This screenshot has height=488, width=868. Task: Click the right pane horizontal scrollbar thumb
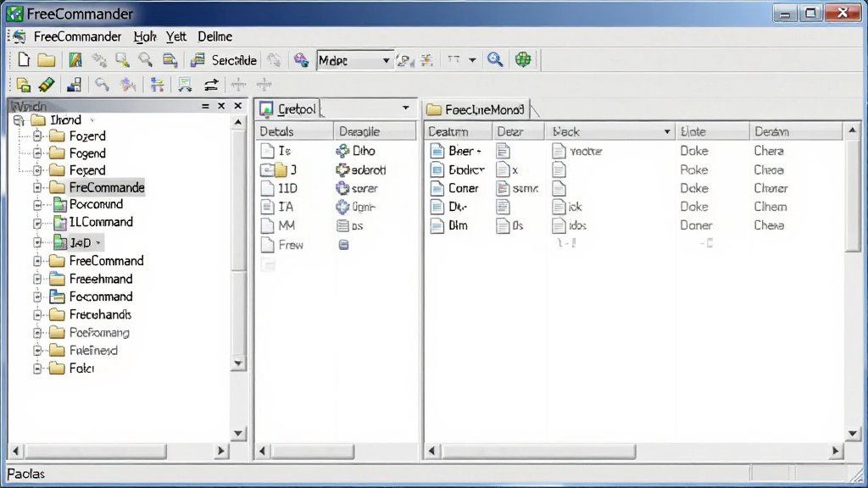pyautogui.click(x=538, y=452)
